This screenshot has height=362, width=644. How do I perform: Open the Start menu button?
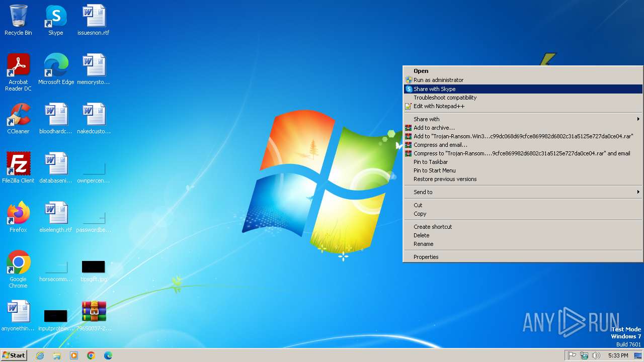point(14,355)
